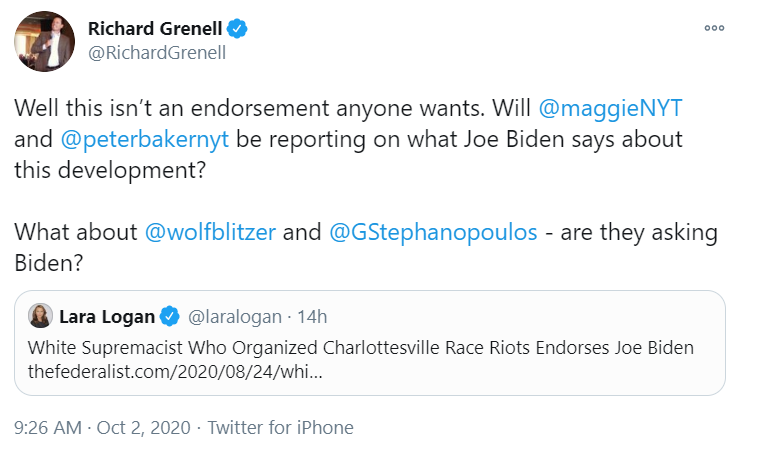
Task: Click Richard Grenell's profile picture
Action: [x=45, y=41]
